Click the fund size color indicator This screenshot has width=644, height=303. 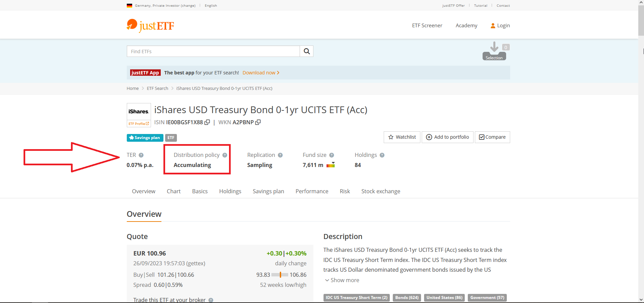[x=331, y=165]
